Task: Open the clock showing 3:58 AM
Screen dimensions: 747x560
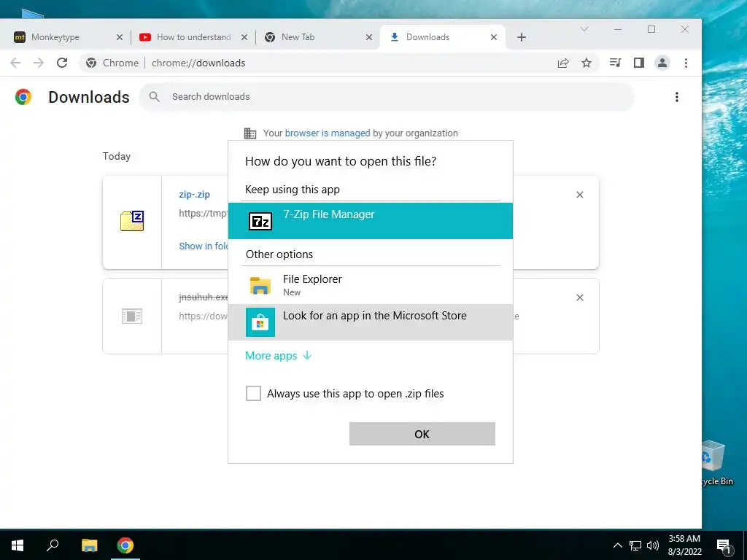Action: click(x=684, y=545)
